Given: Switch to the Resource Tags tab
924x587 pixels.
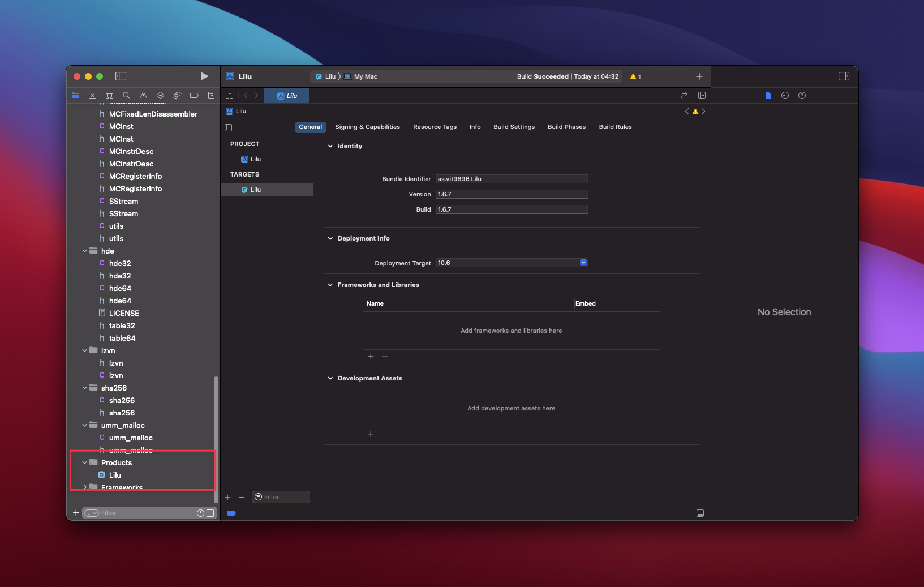Looking at the screenshot, I should (435, 127).
